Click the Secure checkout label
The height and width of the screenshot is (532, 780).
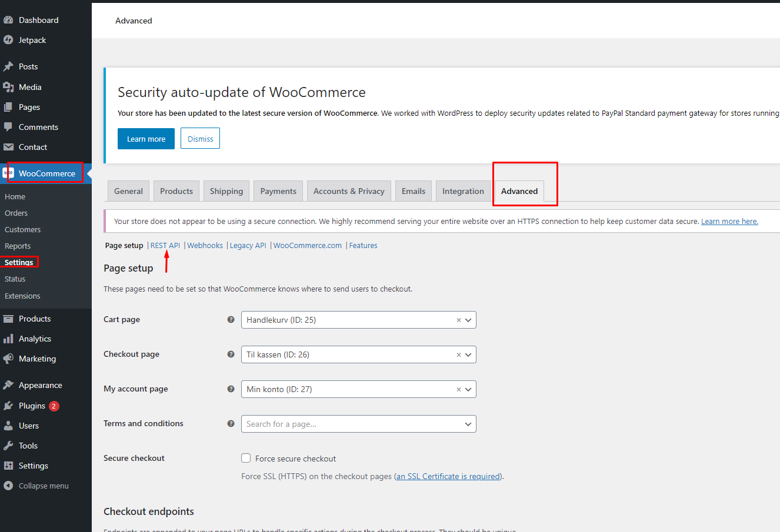[x=134, y=458]
